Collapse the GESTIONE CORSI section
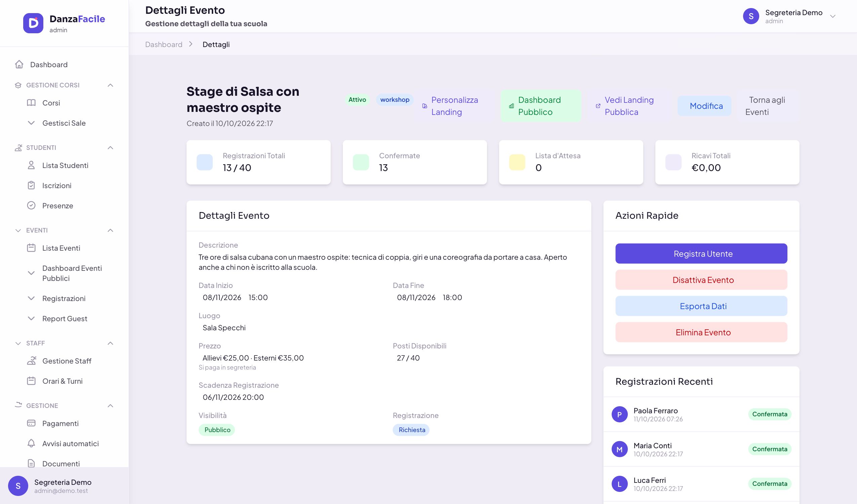The height and width of the screenshot is (504, 857). point(110,85)
